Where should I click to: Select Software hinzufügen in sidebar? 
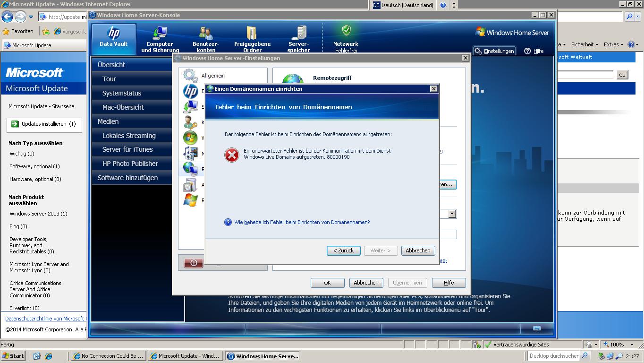point(132,178)
